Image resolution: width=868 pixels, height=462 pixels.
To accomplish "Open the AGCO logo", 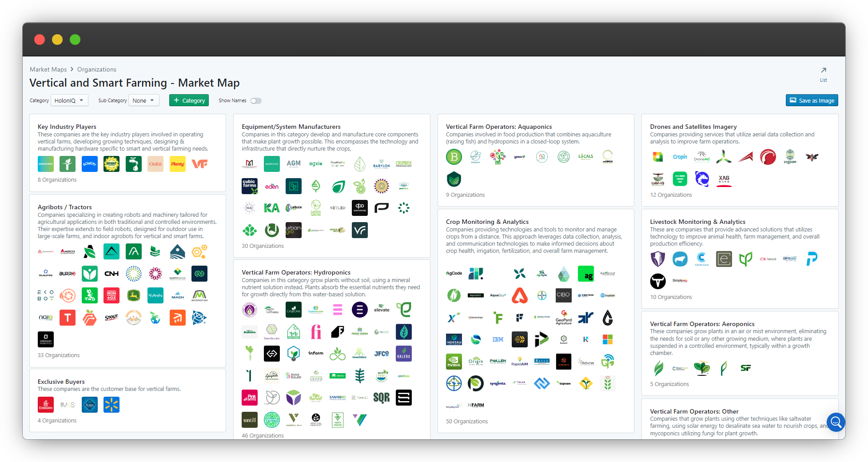I will (68, 251).
